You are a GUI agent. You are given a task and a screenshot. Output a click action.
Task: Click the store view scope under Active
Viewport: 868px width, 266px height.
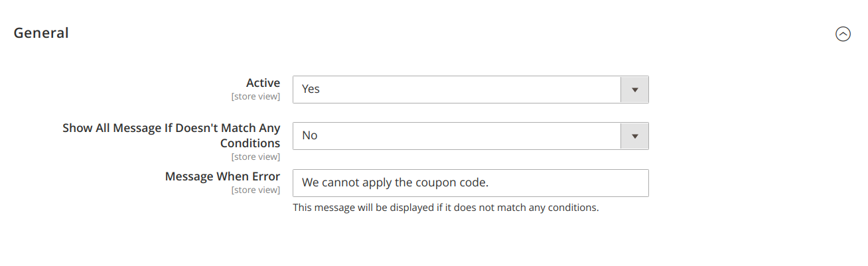(255, 97)
